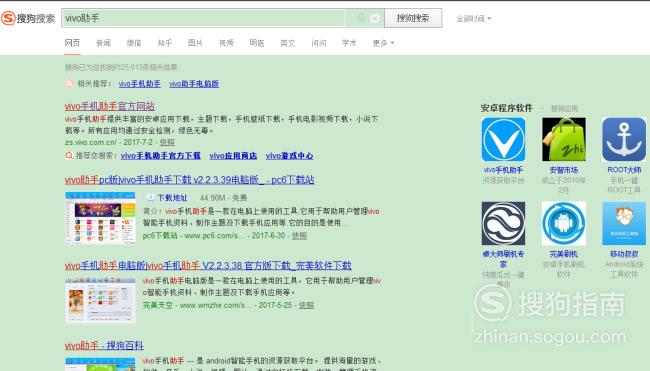Screen dimensions: 650x371
Task: Click the 完美软件下载 result thumbnail
Action: pyautogui.click(x=100, y=300)
